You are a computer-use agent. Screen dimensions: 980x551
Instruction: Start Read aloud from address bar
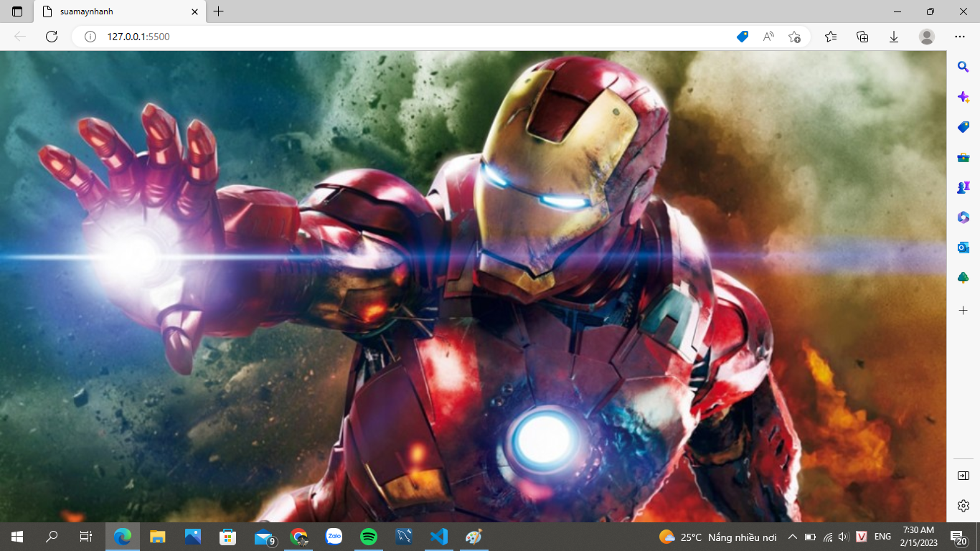(768, 37)
